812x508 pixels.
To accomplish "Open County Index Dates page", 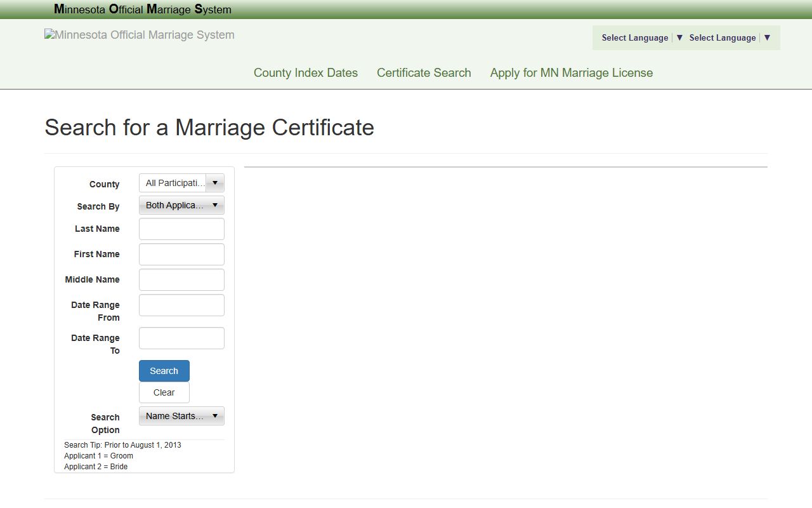I will (306, 72).
